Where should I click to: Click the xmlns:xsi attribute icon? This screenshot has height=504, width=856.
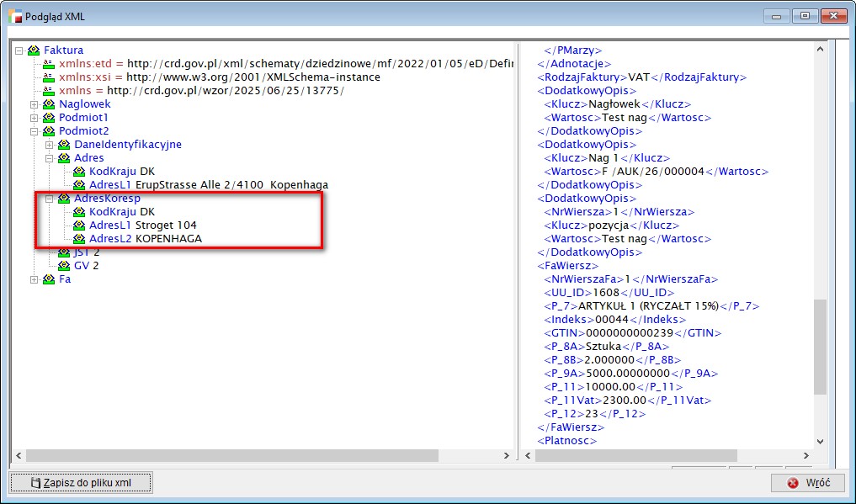[x=49, y=77]
